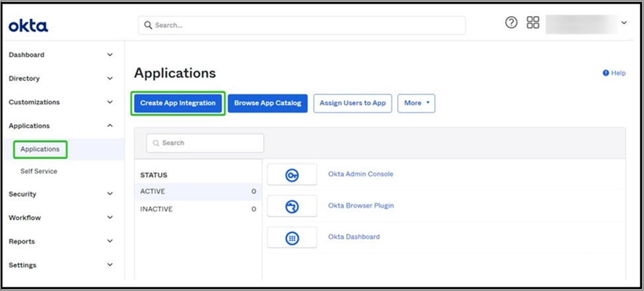Collapse the Applications sidebar section
Screen dimensions: 644x291
110,126
